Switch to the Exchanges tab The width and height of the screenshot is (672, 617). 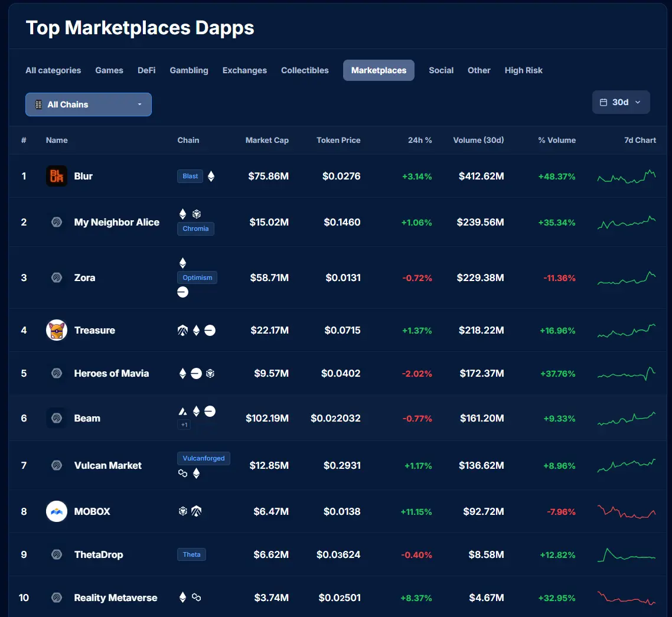click(244, 70)
